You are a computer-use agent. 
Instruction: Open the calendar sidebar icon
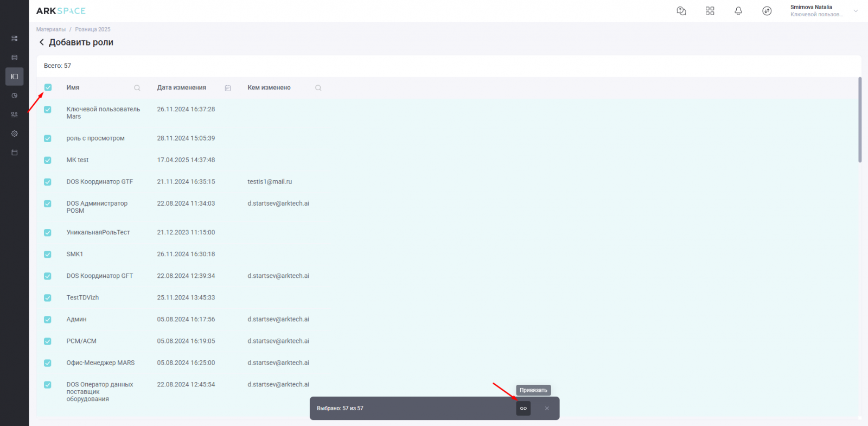[x=15, y=152]
